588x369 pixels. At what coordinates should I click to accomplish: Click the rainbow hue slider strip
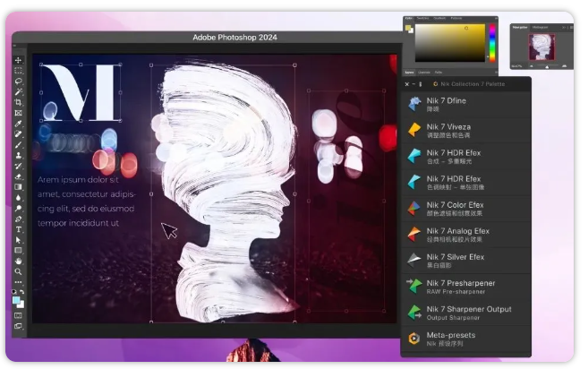pyautogui.click(x=492, y=43)
